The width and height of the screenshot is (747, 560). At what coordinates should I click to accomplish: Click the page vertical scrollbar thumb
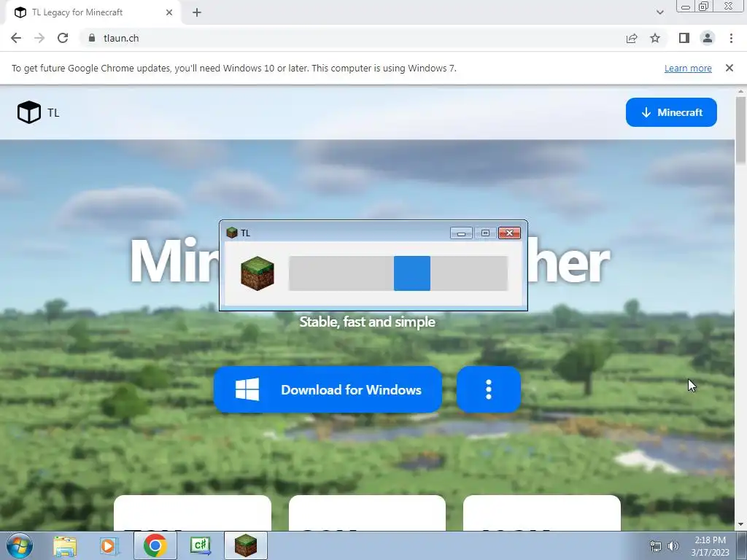pyautogui.click(x=740, y=130)
